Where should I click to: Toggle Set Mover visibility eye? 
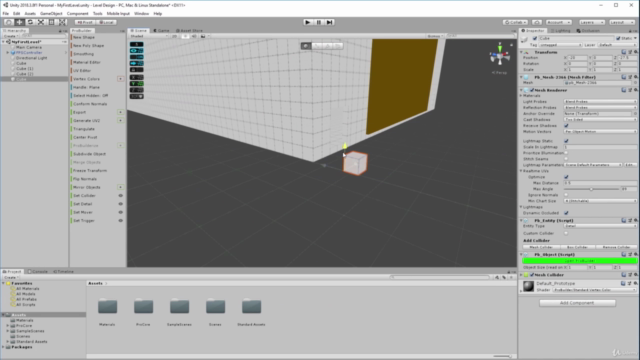(120, 212)
